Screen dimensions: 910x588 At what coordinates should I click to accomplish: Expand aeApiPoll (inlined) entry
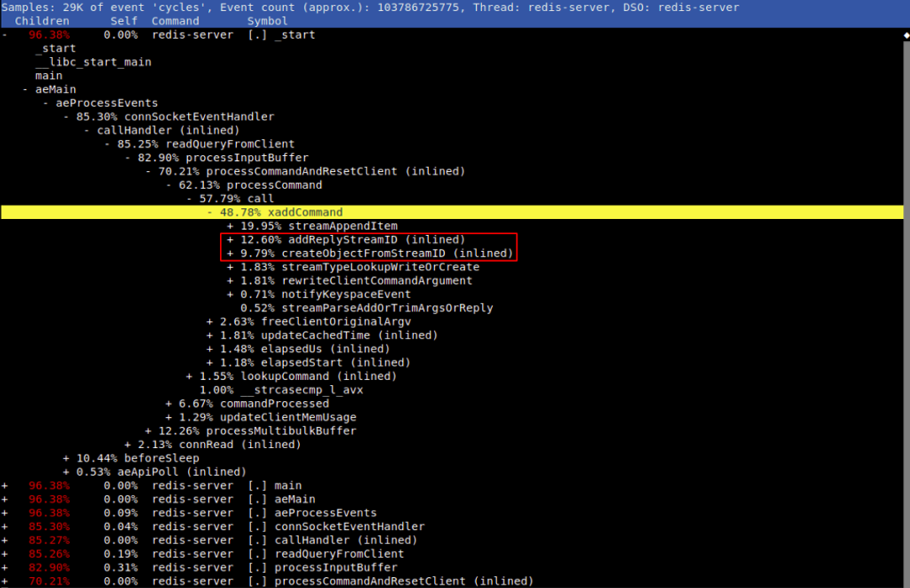65,471
